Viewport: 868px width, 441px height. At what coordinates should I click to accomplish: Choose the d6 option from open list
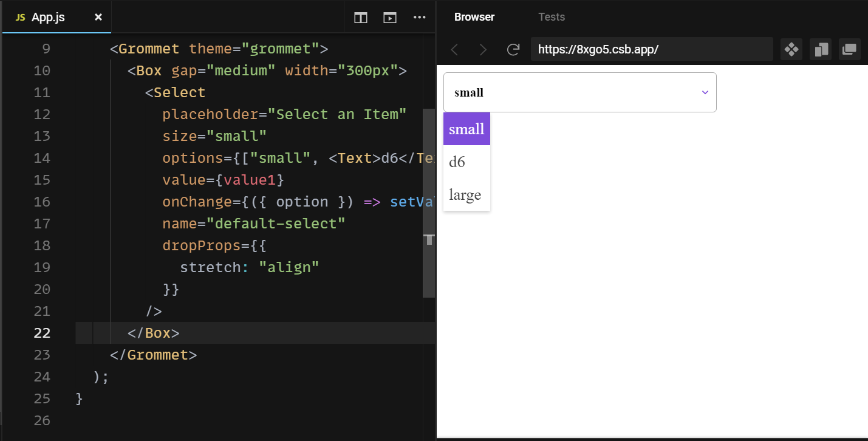pyautogui.click(x=457, y=162)
